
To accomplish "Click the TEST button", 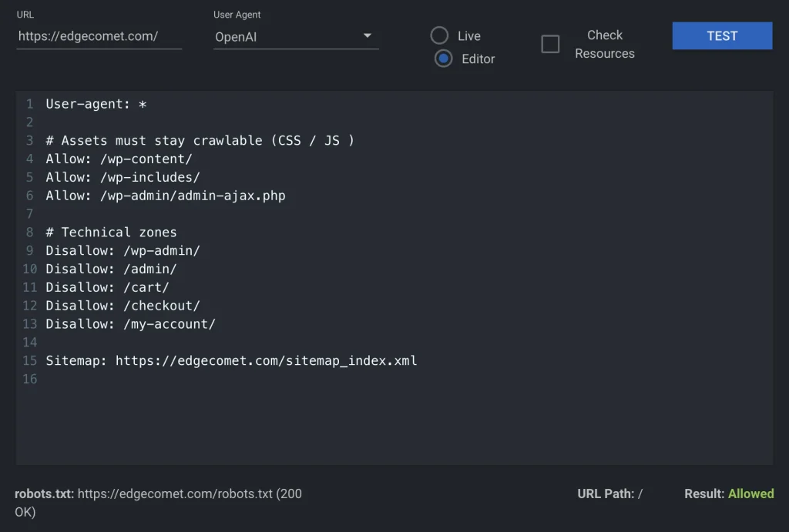I will pos(722,35).
